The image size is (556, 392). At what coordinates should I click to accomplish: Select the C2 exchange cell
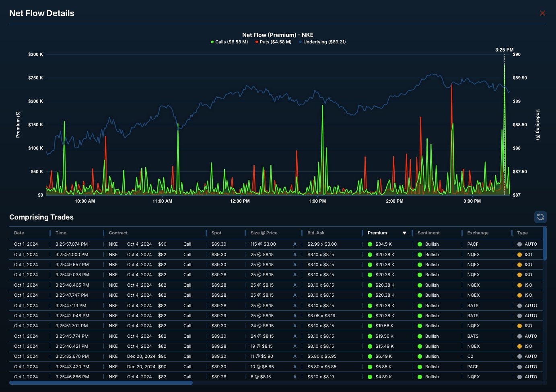(470, 356)
